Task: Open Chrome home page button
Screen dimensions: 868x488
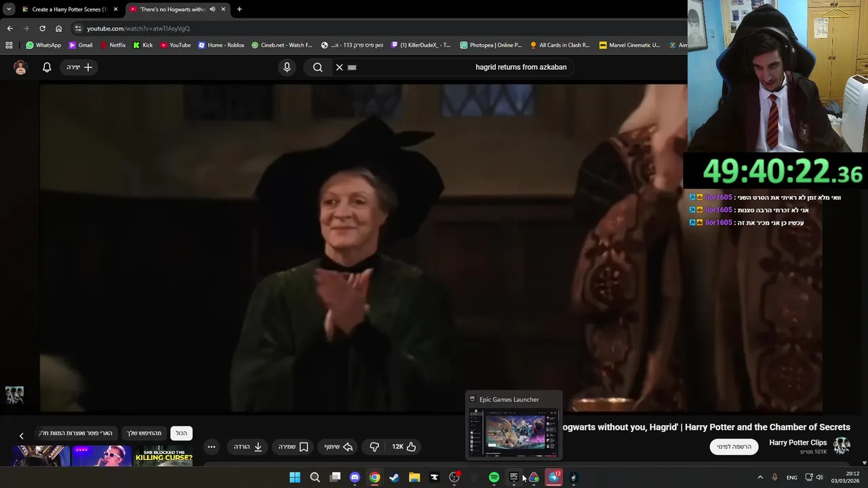Action: point(58,28)
